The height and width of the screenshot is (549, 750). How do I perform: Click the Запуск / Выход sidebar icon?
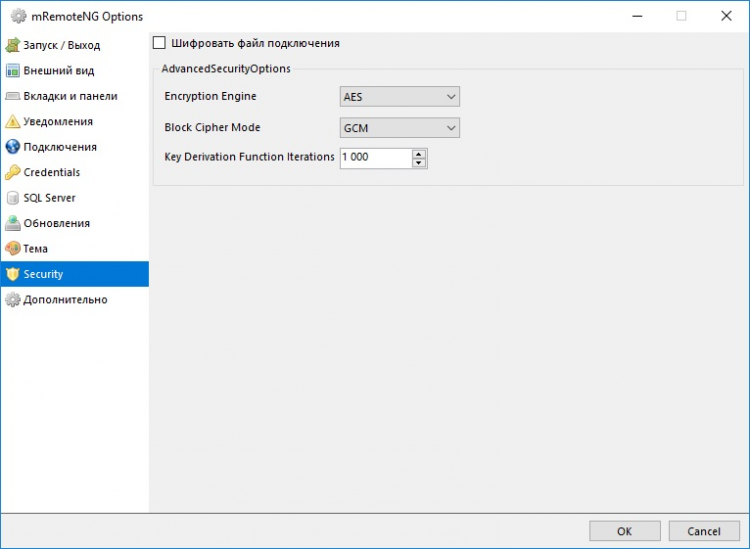coord(12,45)
